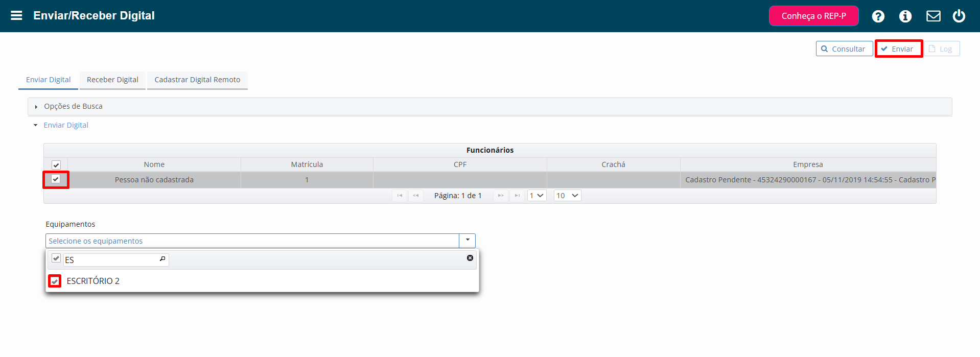The image size is (980, 357).
Task: Click the matrícula cell with value 1
Action: (x=307, y=180)
